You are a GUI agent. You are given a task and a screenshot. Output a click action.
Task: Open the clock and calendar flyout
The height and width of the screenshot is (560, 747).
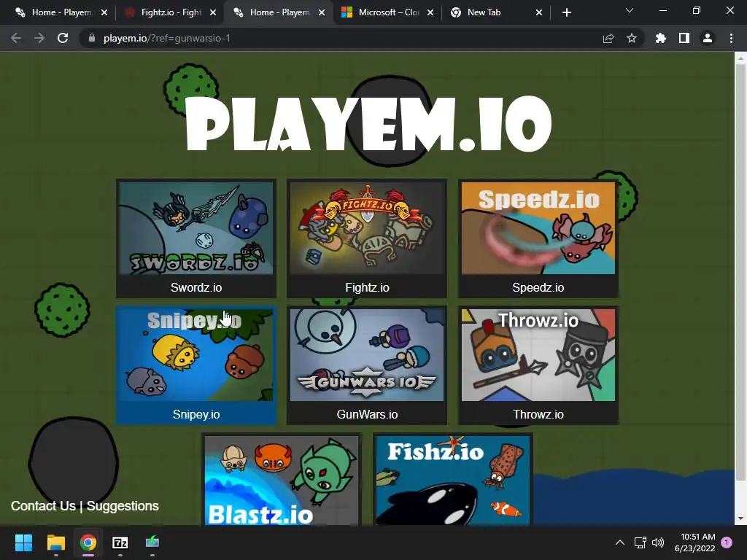point(695,542)
